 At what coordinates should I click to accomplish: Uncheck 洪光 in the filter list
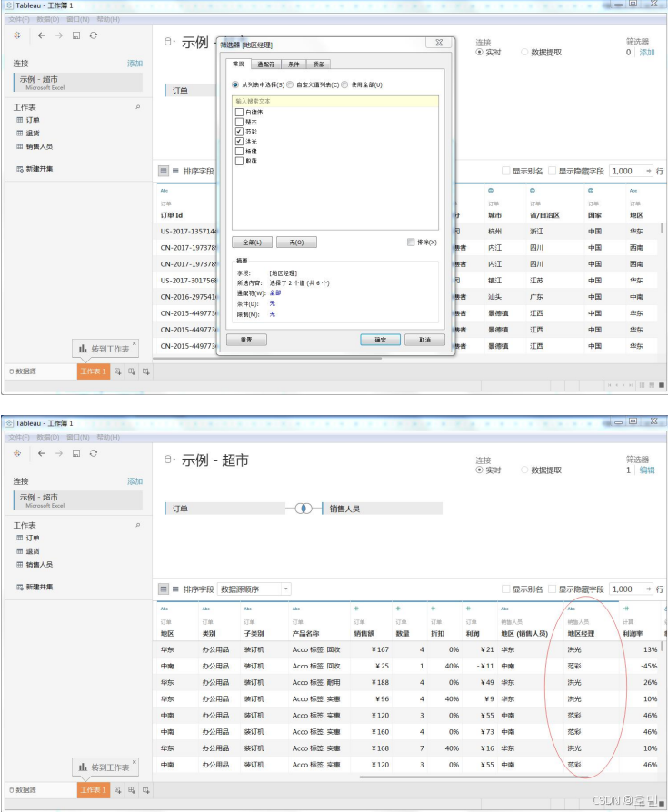pos(239,141)
